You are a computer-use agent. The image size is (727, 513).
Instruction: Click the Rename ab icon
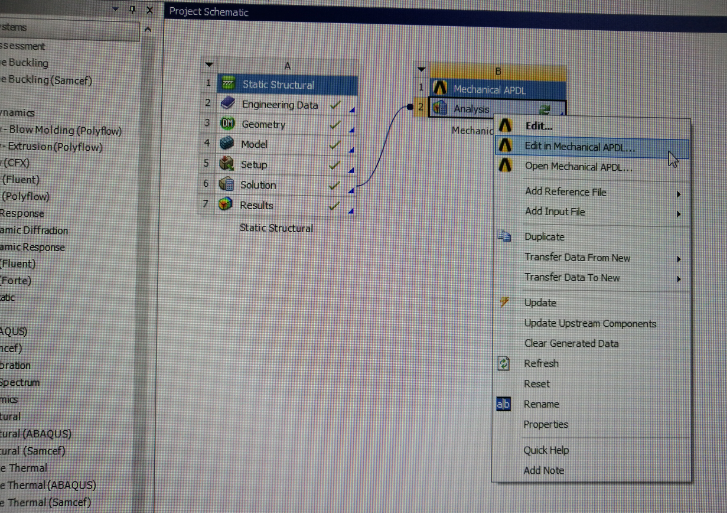503,404
